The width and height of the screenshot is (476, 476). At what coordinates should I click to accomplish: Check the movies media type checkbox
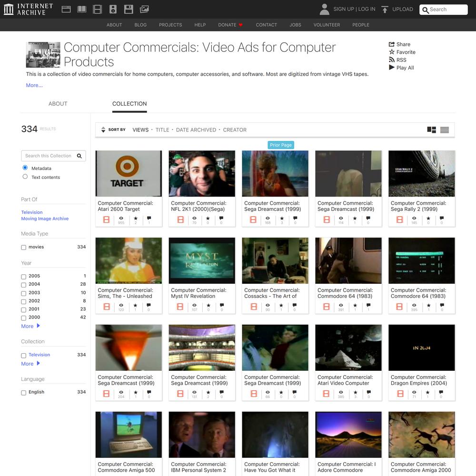pyautogui.click(x=23, y=248)
